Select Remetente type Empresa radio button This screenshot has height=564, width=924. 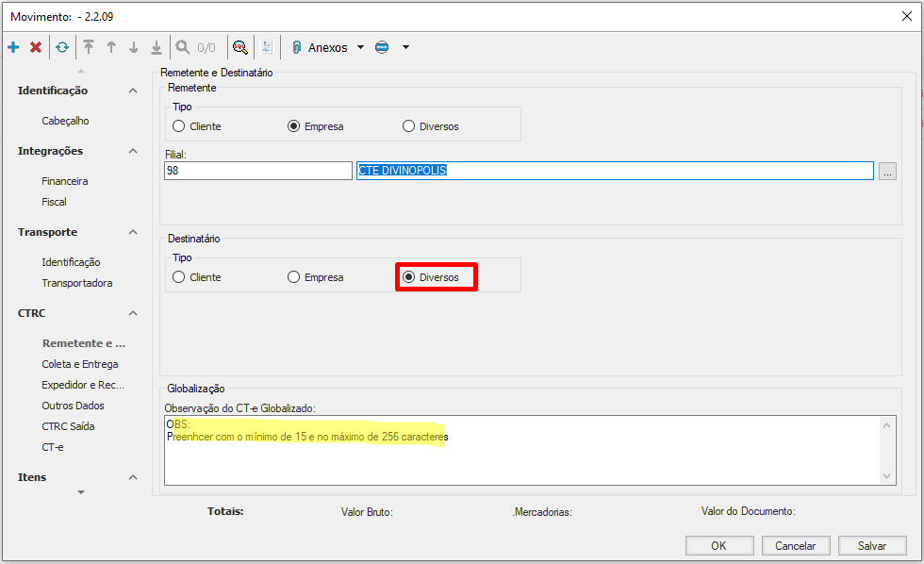click(x=293, y=126)
